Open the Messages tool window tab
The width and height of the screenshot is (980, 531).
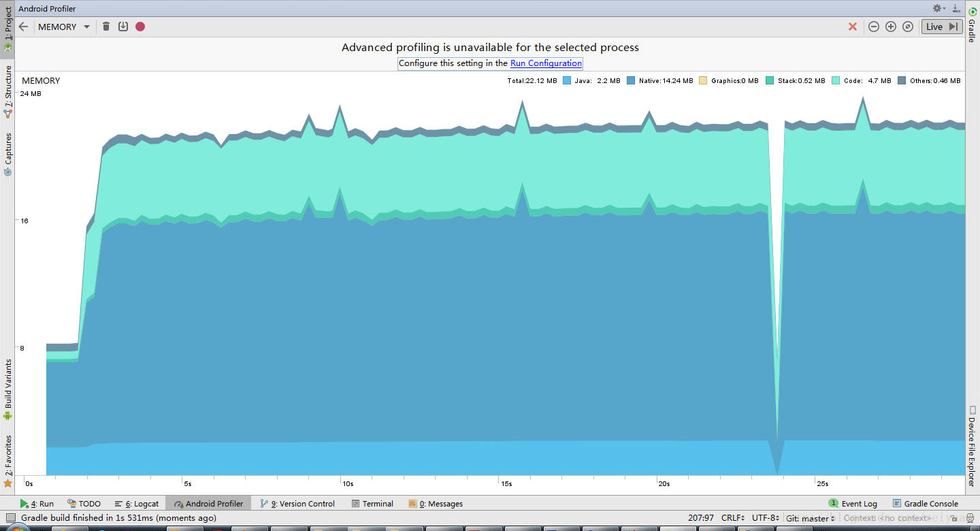[436, 504]
